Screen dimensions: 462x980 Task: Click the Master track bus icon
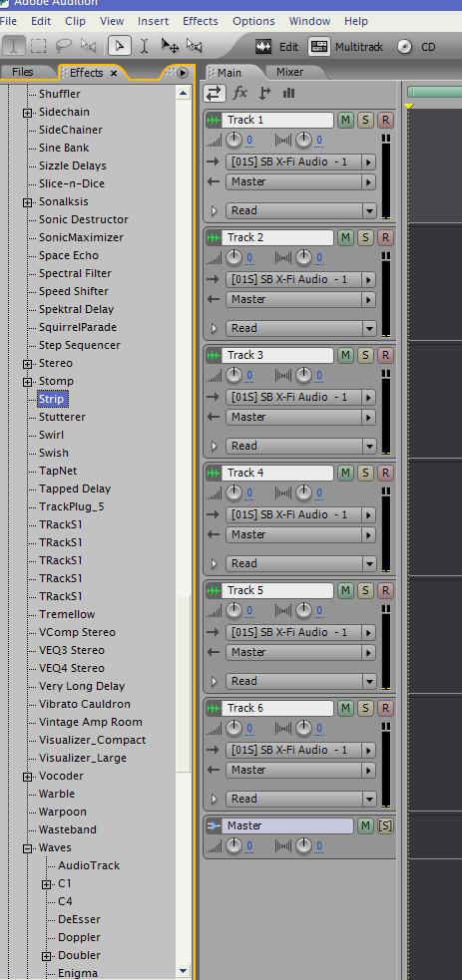tap(214, 825)
